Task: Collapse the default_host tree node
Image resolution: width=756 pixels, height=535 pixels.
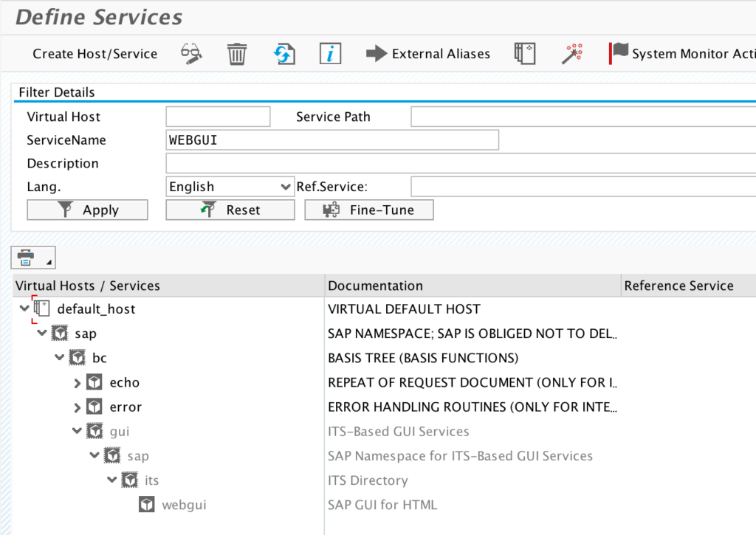Action: 24,308
